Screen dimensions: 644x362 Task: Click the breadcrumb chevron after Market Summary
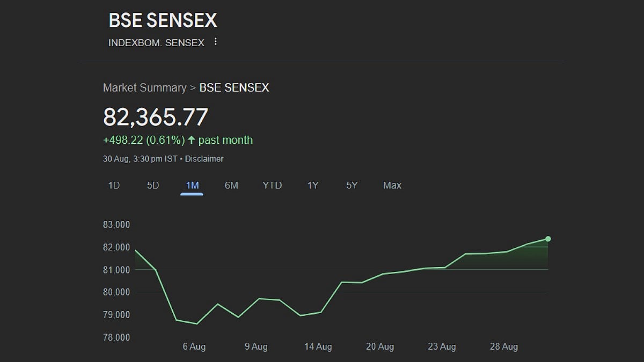pos(193,88)
